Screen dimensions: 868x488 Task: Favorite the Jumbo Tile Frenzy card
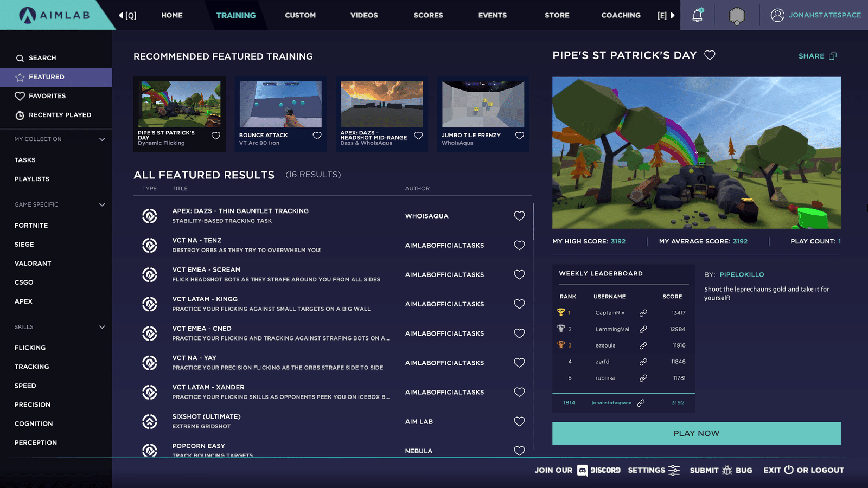[x=520, y=136]
